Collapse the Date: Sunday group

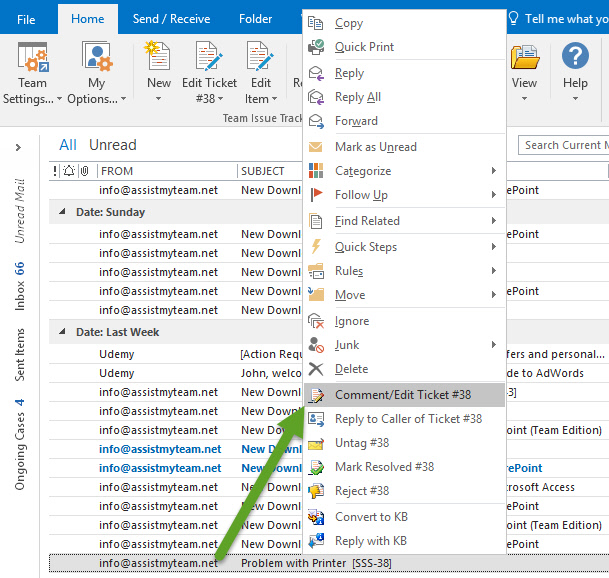click(x=64, y=212)
